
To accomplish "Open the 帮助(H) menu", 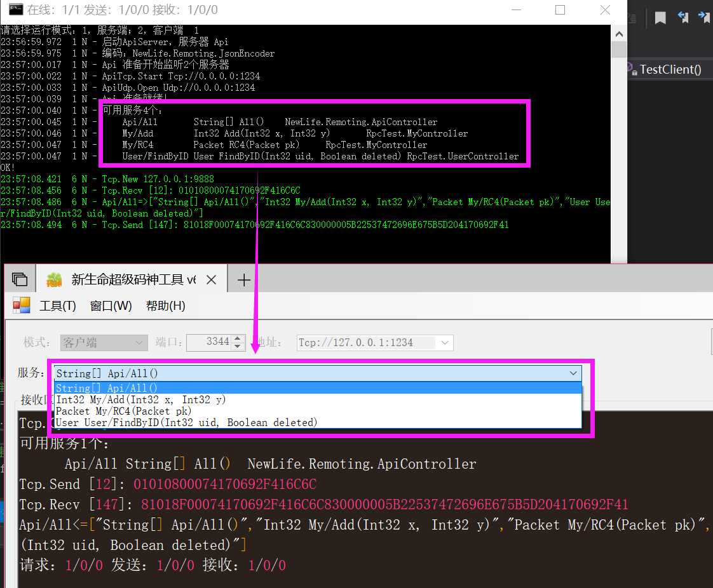I will pyautogui.click(x=165, y=306).
